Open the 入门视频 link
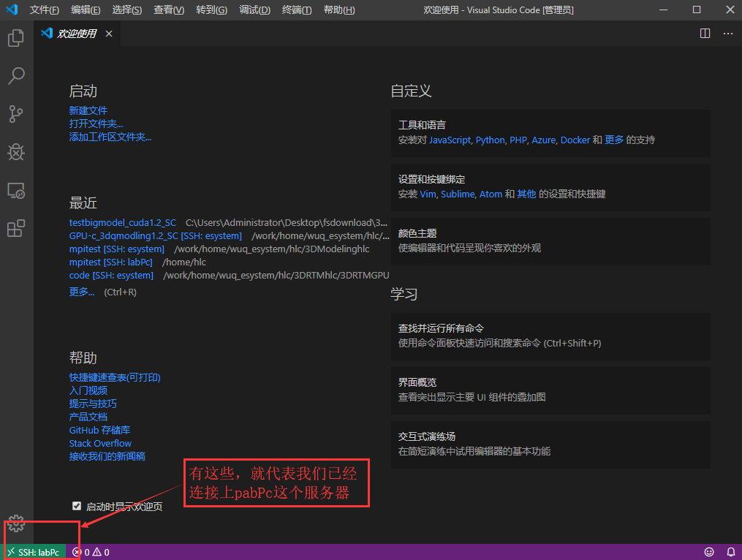 pyautogui.click(x=88, y=390)
